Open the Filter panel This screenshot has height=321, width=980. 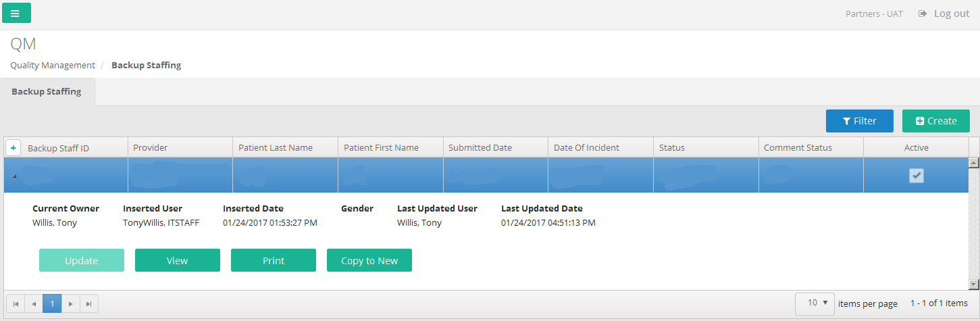coord(859,121)
